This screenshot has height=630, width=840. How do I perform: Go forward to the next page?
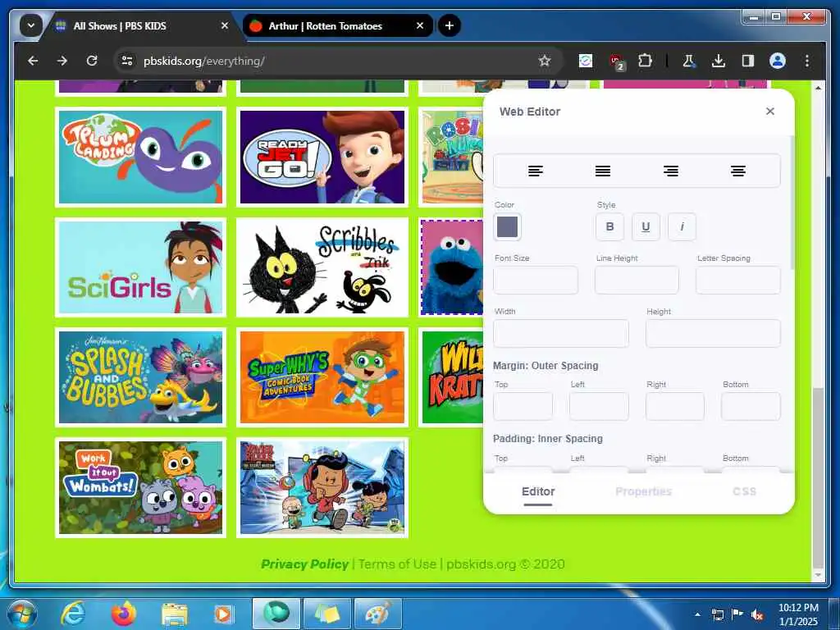pyautogui.click(x=62, y=61)
